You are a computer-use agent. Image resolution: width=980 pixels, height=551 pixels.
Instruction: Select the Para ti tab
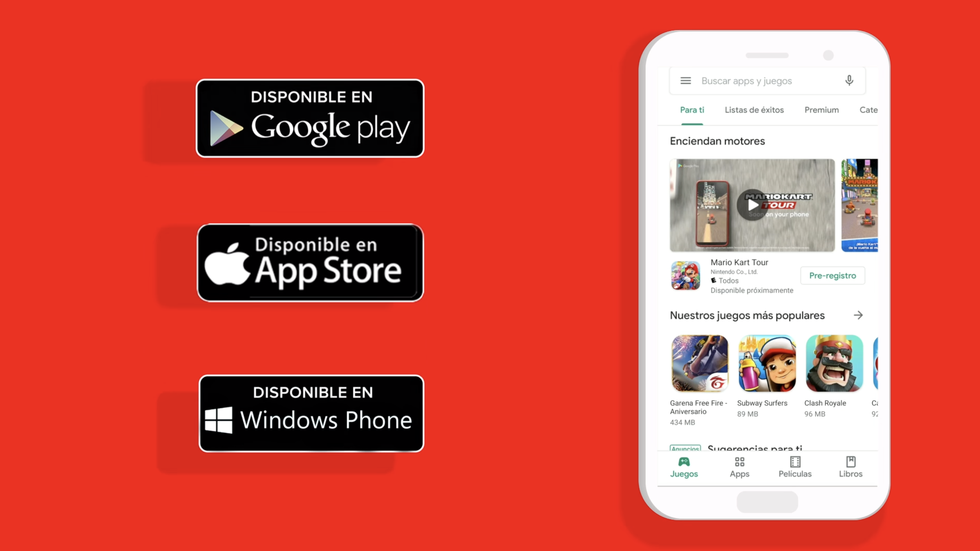692,110
